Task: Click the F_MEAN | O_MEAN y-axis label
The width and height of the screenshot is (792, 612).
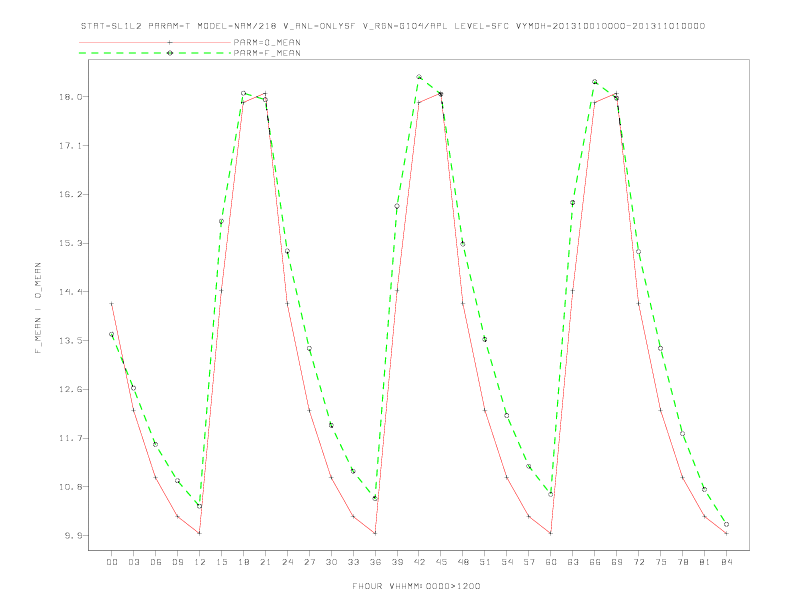Action: click(x=38, y=308)
